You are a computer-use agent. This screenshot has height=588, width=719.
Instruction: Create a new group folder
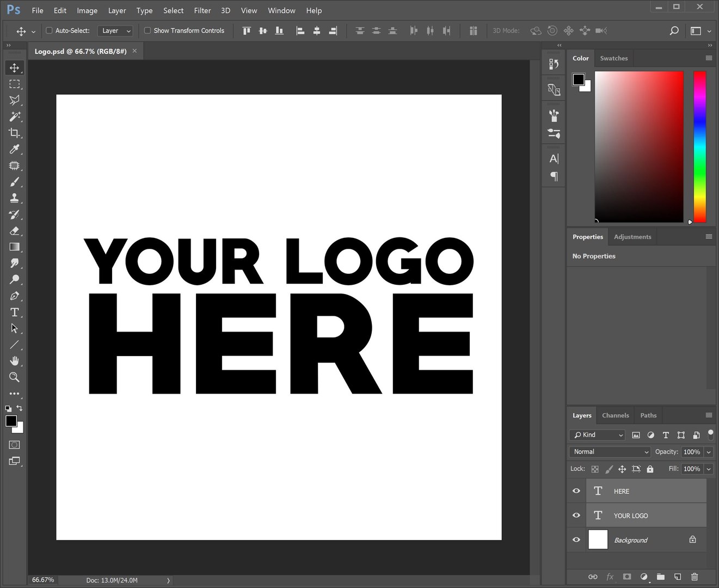coord(661,577)
